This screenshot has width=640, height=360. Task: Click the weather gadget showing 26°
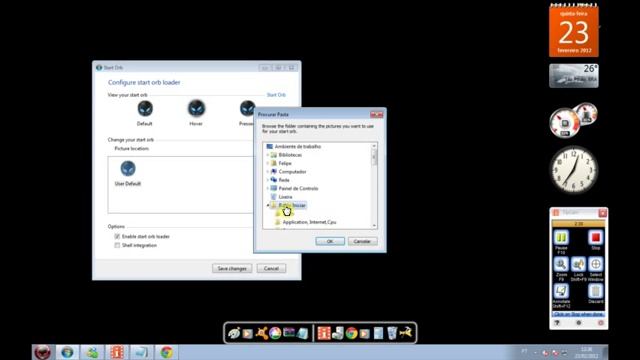click(x=574, y=76)
